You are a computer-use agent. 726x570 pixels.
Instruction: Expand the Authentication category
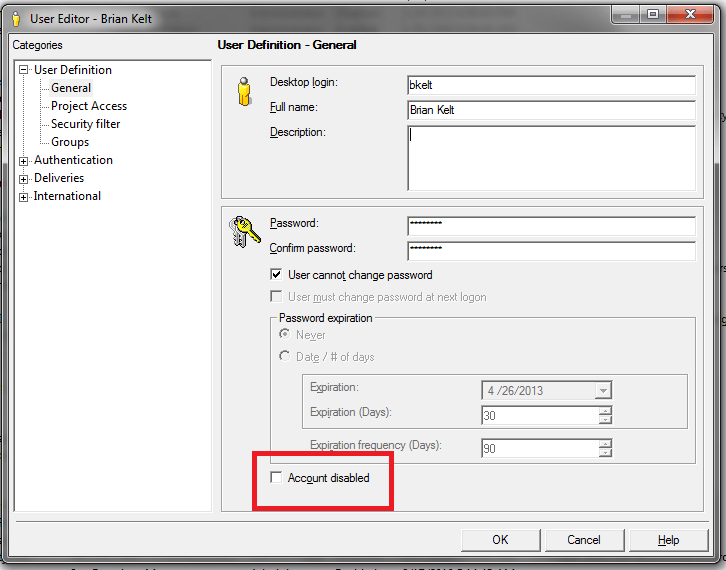tap(23, 161)
